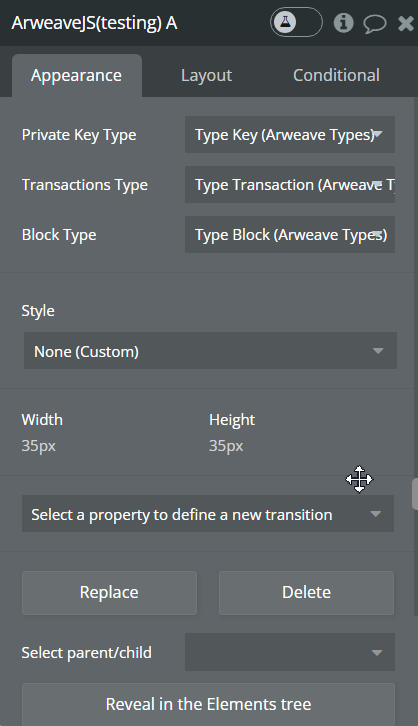
Task: Click the ArweaveJS(testing) A title
Action: (x=94, y=23)
